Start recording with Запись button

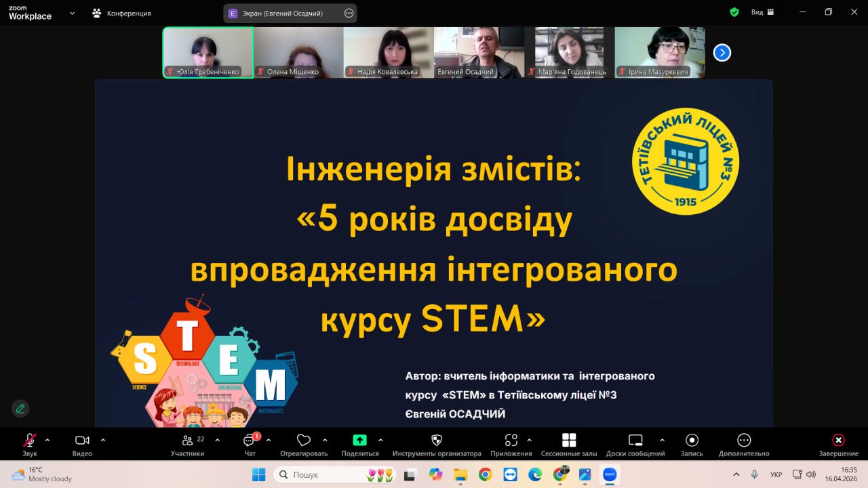click(x=692, y=441)
